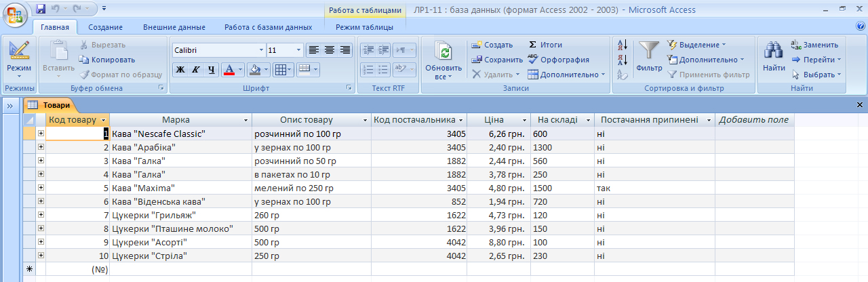Open the Calibri font name dropdown
Image resolution: width=868 pixels, height=282 pixels.
pyautogui.click(x=262, y=50)
